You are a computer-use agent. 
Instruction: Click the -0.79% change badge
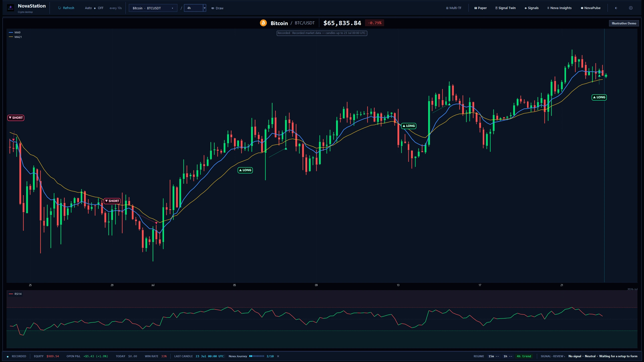pyautogui.click(x=375, y=23)
